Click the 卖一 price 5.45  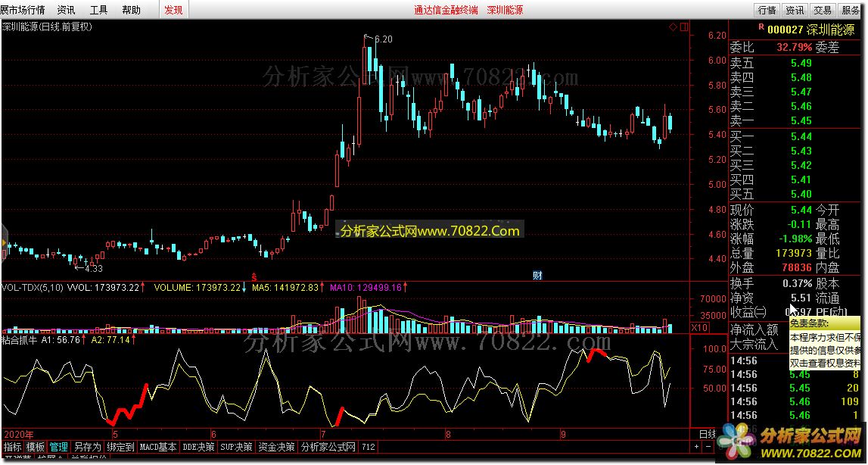[801, 120]
